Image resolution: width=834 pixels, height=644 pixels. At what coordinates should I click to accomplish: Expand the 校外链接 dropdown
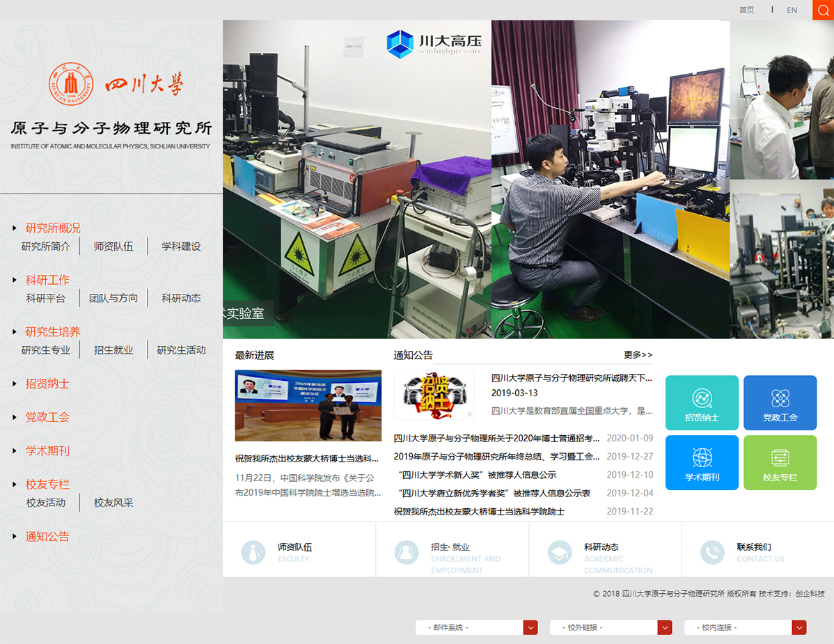(665, 627)
